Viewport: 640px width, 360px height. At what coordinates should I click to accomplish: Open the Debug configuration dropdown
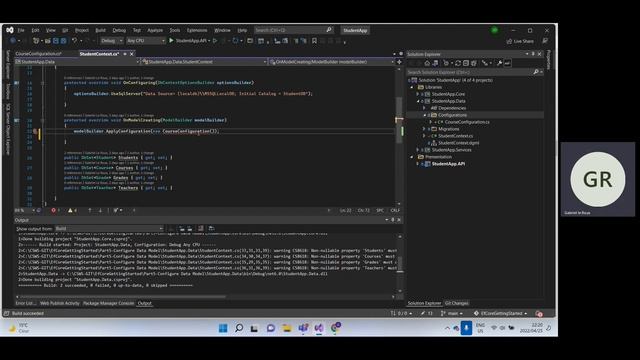coord(111,41)
